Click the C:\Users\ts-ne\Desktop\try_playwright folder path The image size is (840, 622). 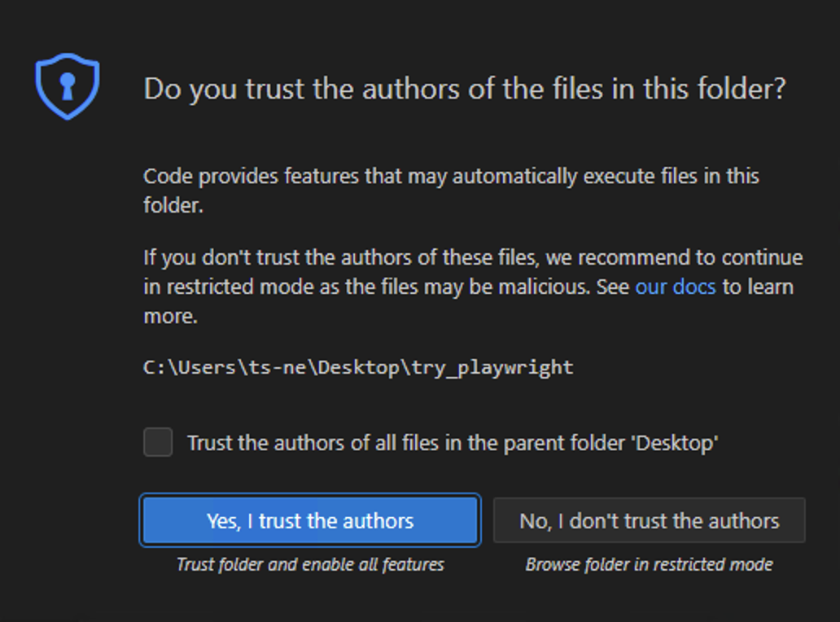pyautogui.click(x=358, y=367)
